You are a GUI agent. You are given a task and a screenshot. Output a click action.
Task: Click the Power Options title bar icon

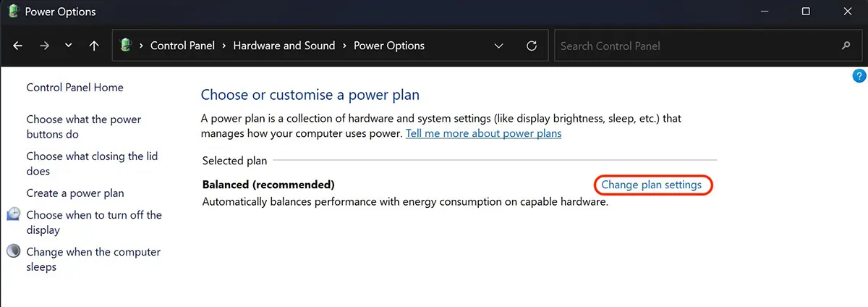12,12
